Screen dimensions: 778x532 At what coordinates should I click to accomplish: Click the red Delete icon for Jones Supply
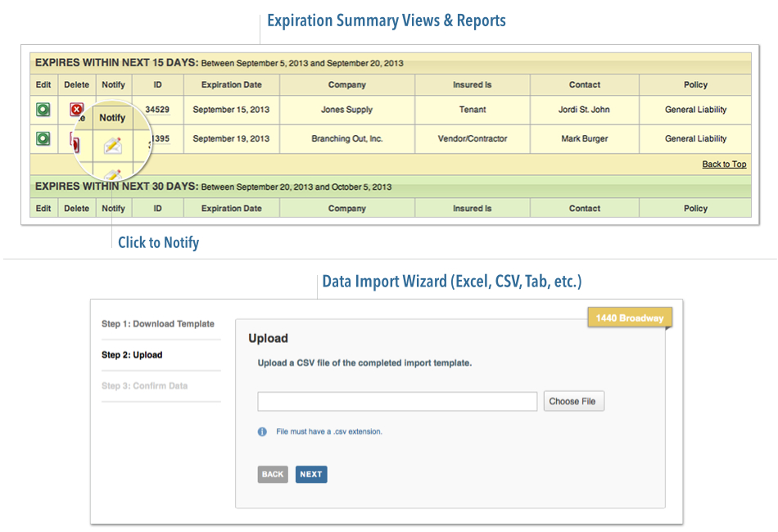[x=76, y=109]
